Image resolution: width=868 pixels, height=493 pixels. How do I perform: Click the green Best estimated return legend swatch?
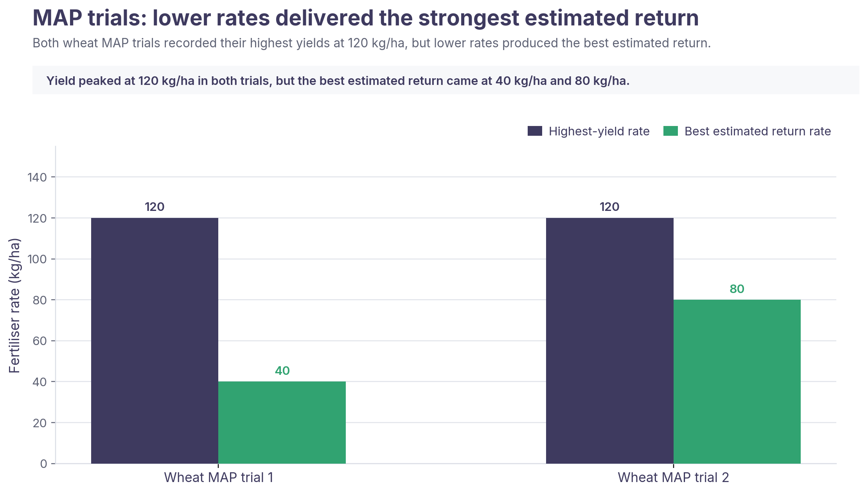click(670, 131)
